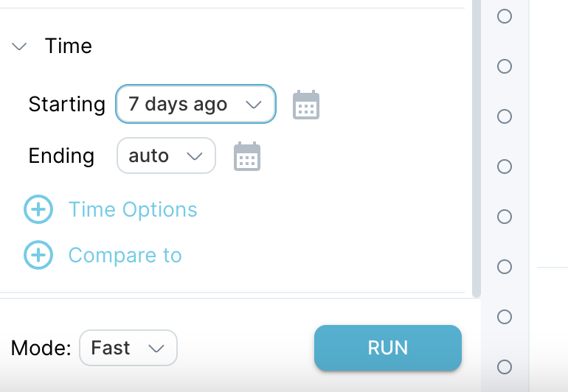Click plus icon beside Compare to

coord(38,255)
